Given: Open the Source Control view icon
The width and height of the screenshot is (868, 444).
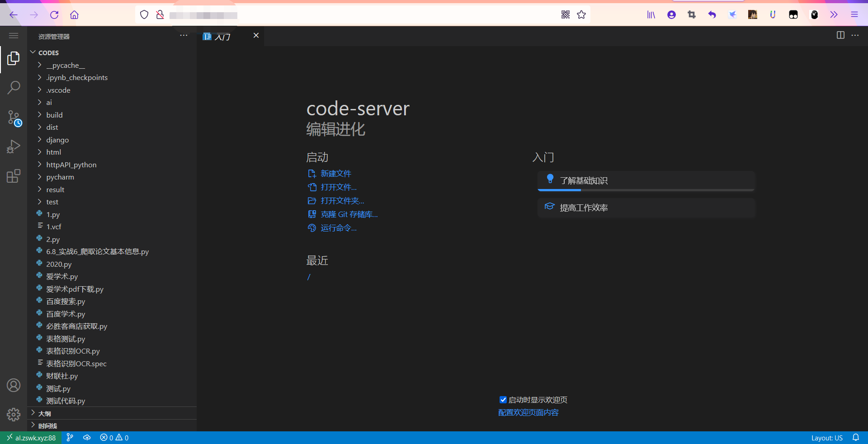Looking at the screenshot, I should (14, 118).
